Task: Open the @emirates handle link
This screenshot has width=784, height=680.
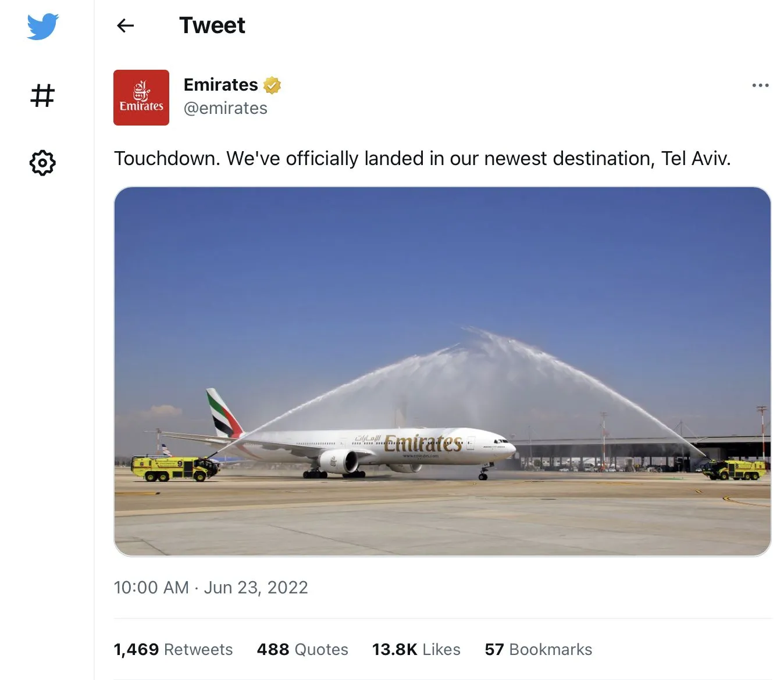Action: click(226, 109)
